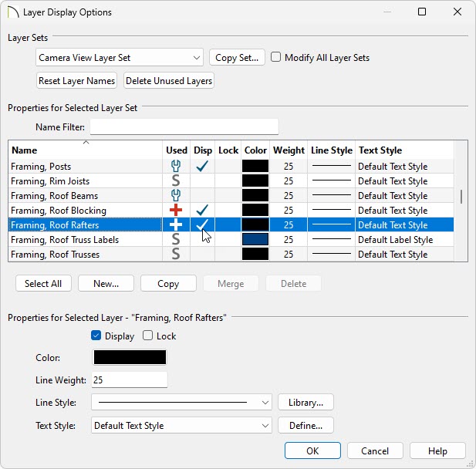The width and height of the screenshot is (476, 469).
Task: Click the Lock column header
Action: click(x=228, y=150)
